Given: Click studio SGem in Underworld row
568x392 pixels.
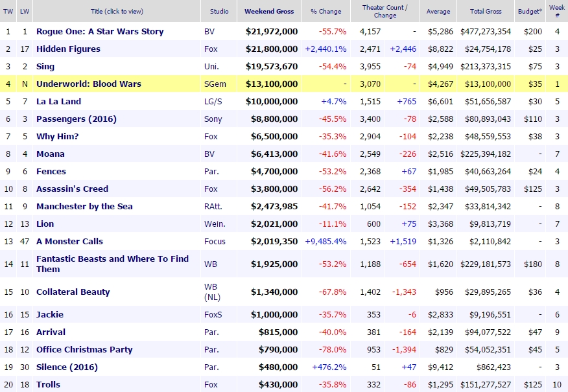Looking at the screenshot, I should click(215, 84).
